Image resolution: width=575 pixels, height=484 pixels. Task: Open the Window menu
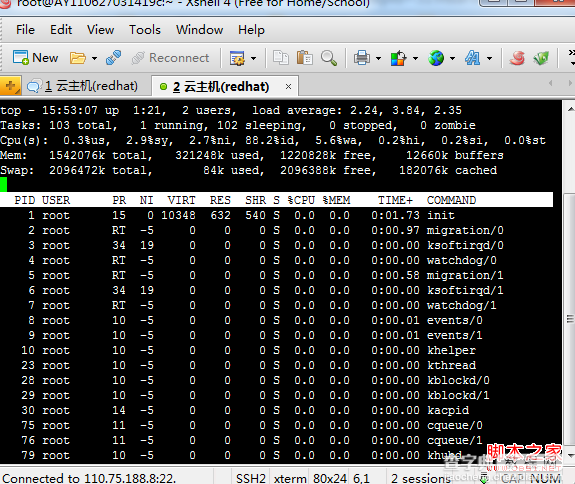pyautogui.click(x=199, y=30)
